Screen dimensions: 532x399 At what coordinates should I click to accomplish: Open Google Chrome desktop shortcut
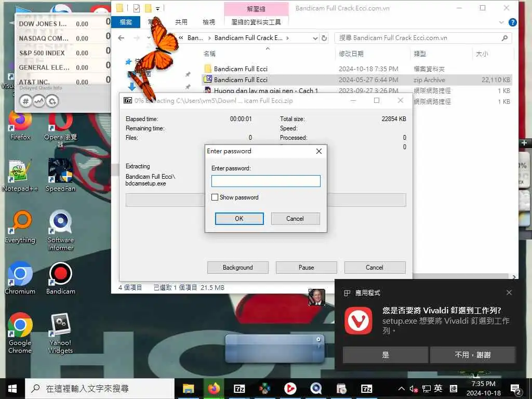coord(20,333)
